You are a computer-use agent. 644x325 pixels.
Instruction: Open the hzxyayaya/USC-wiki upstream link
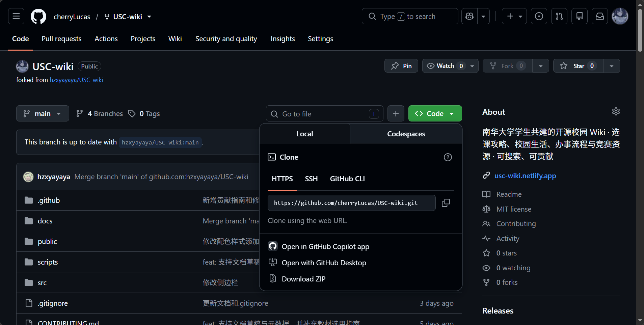pos(76,80)
